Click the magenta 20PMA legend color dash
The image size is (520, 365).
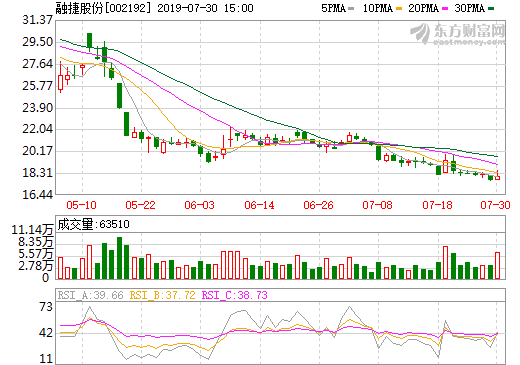[x=445, y=8]
